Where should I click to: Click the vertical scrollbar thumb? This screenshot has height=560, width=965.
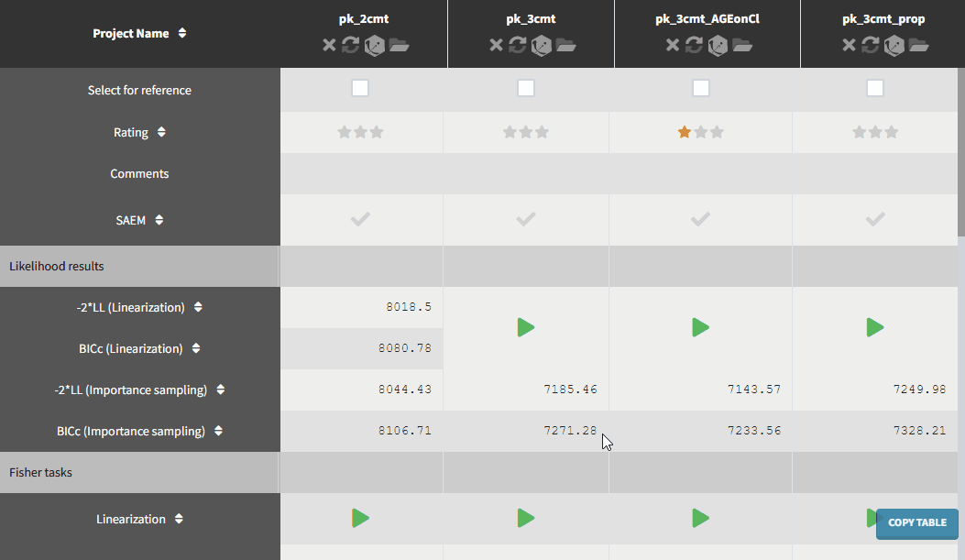pos(960,119)
